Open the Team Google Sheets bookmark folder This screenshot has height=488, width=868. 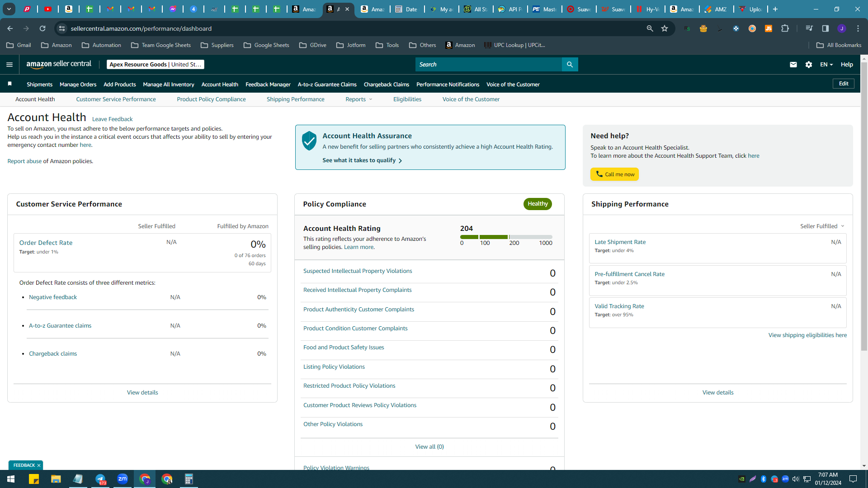point(161,45)
